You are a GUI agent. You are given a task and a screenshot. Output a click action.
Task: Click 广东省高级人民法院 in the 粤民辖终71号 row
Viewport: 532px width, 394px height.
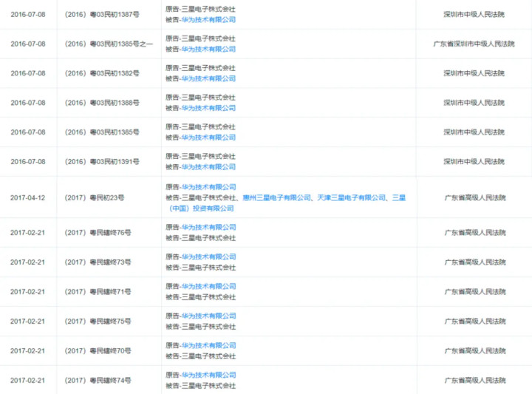pos(475,291)
